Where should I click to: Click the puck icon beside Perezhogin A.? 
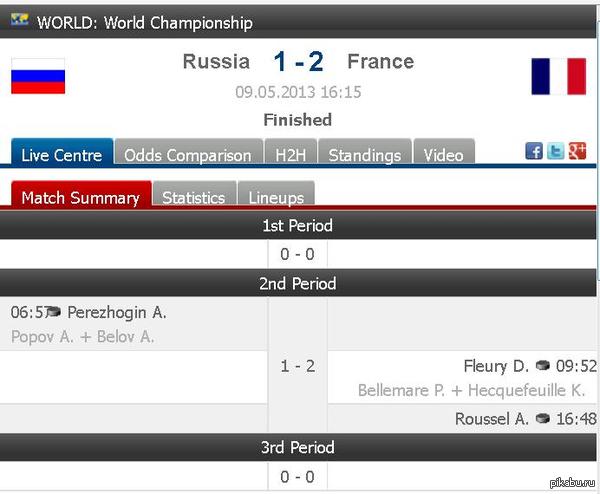tap(55, 312)
